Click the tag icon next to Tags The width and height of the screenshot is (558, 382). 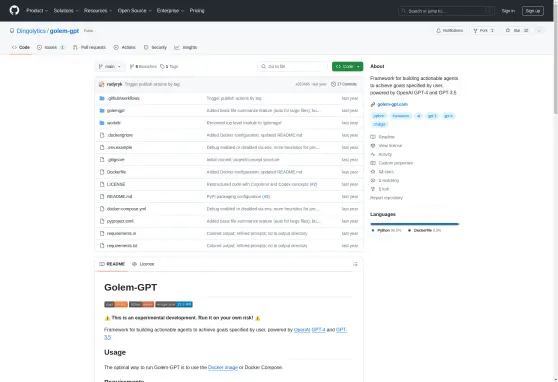[162, 67]
